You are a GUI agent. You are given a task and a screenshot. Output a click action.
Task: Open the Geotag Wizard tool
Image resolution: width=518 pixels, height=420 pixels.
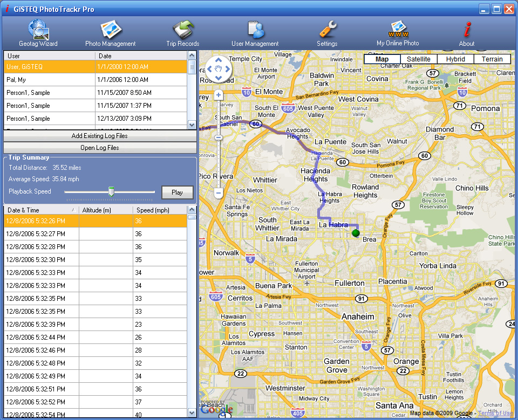pyautogui.click(x=38, y=33)
